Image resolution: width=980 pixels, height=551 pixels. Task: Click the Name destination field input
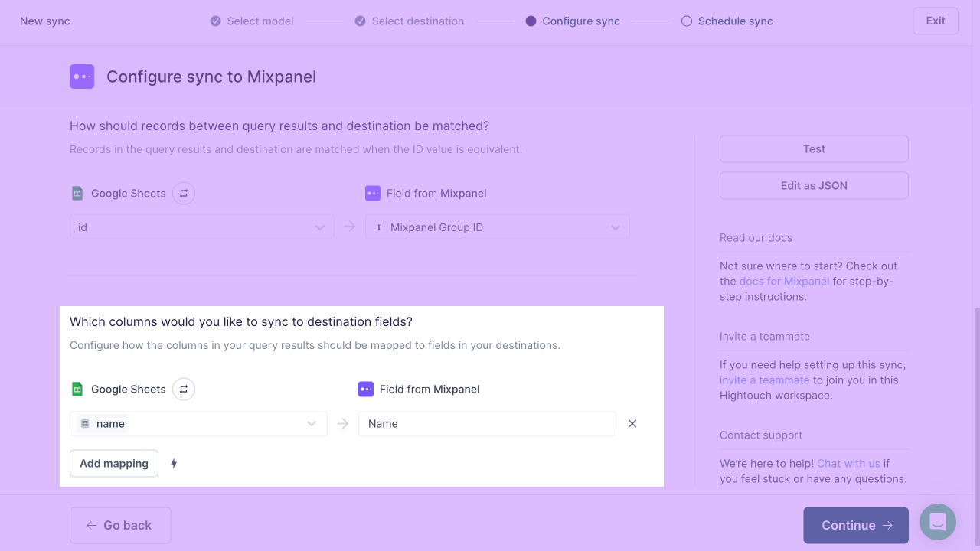487,423
